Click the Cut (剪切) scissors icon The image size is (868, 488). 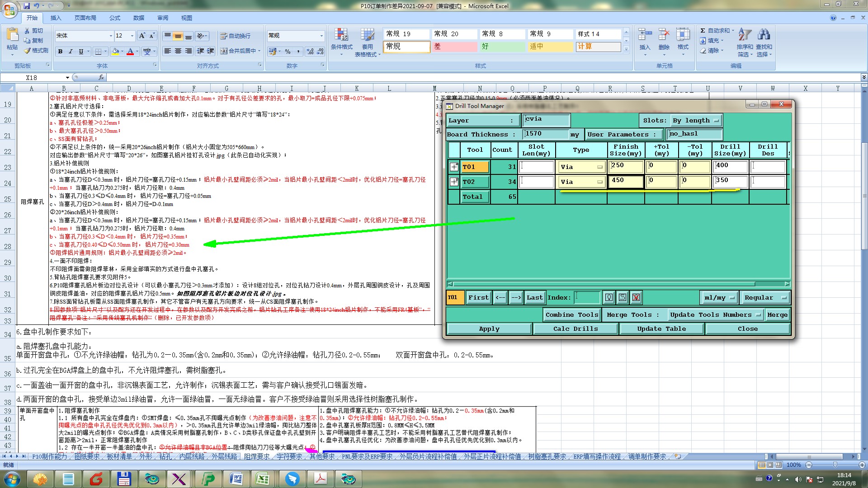tap(28, 31)
